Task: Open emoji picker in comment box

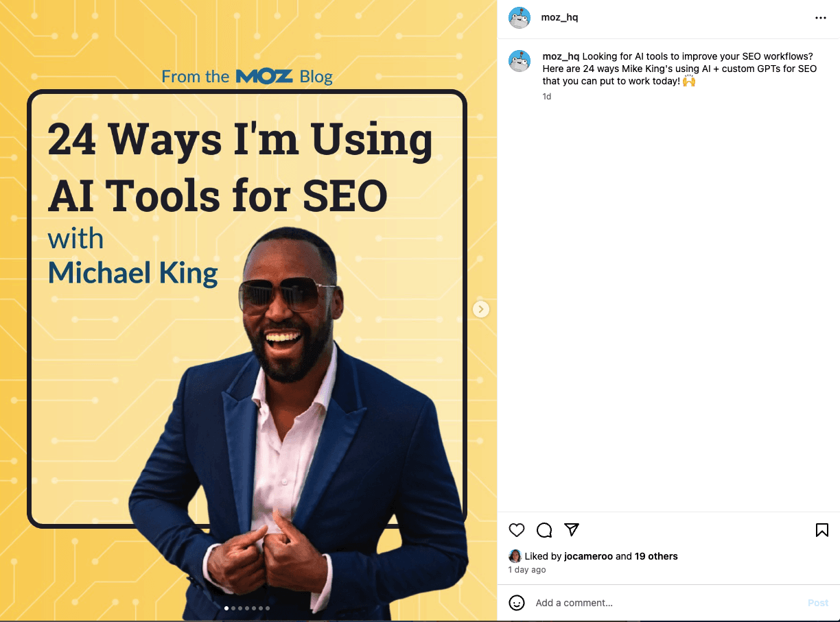Action: [x=517, y=603]
